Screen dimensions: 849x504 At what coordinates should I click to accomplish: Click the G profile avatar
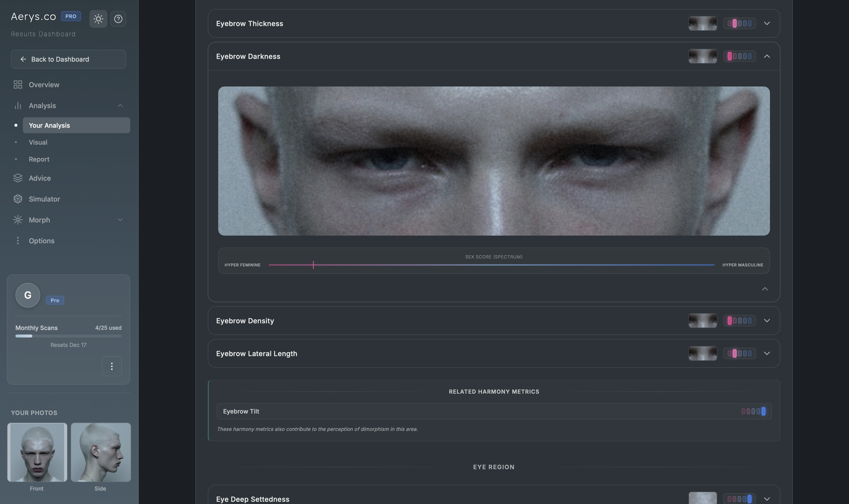click(28, 295)
